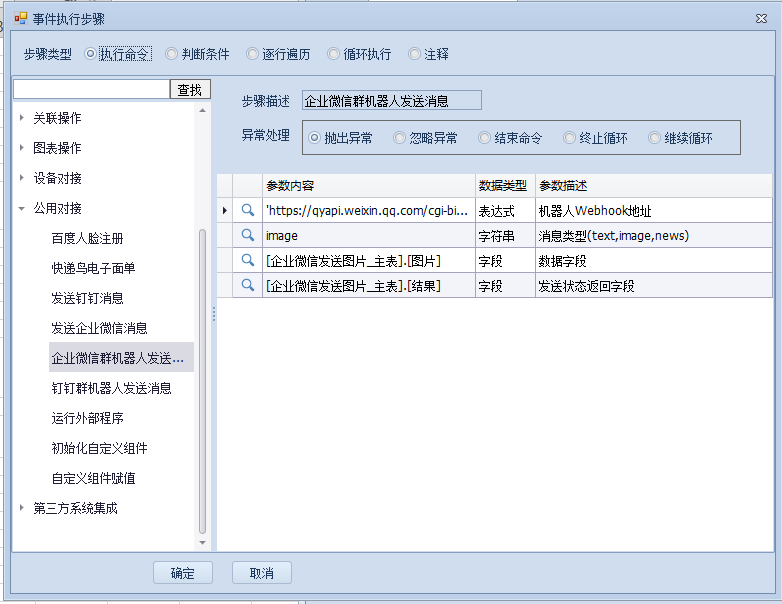Collapse the 公用对接 tree node
Screen dimensions: 782x604
point(22,208)
